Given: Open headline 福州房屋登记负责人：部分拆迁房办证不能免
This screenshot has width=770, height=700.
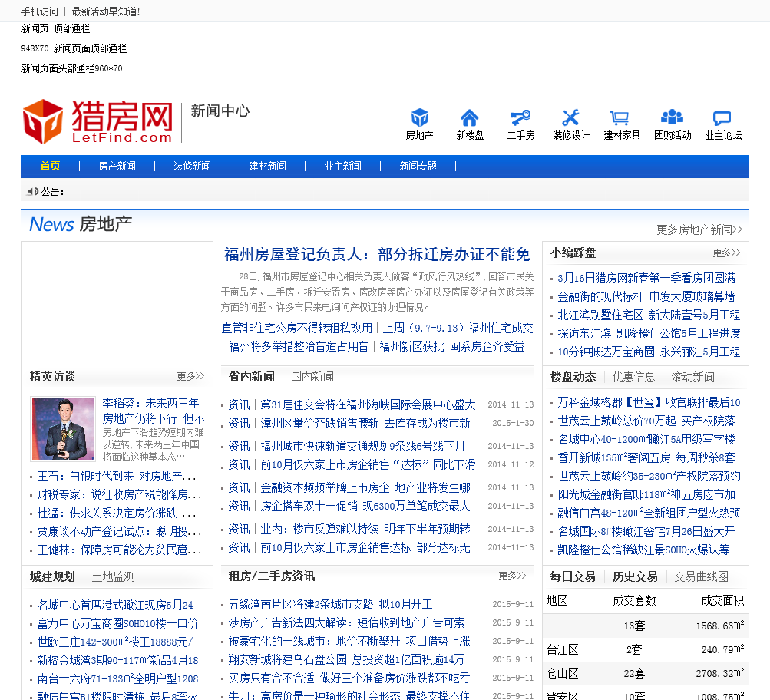Looking at the screenshot, I should (x=377, y=254).
